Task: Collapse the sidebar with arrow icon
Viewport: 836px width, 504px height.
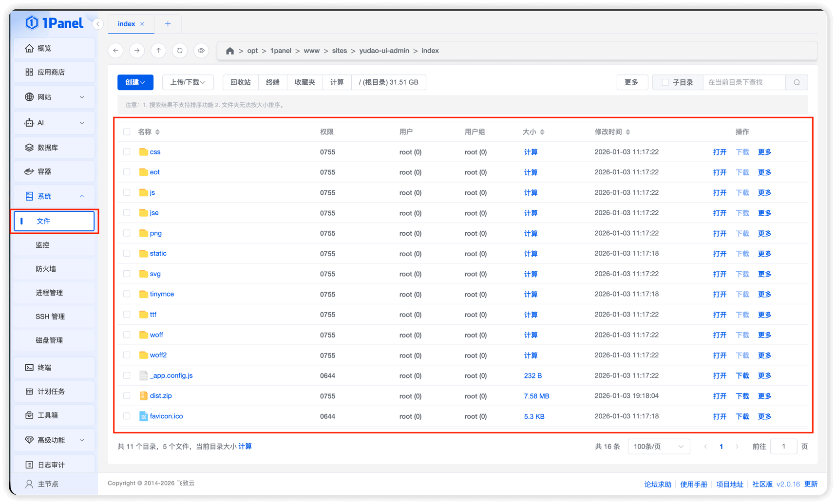Action: (x=98, y=24)
